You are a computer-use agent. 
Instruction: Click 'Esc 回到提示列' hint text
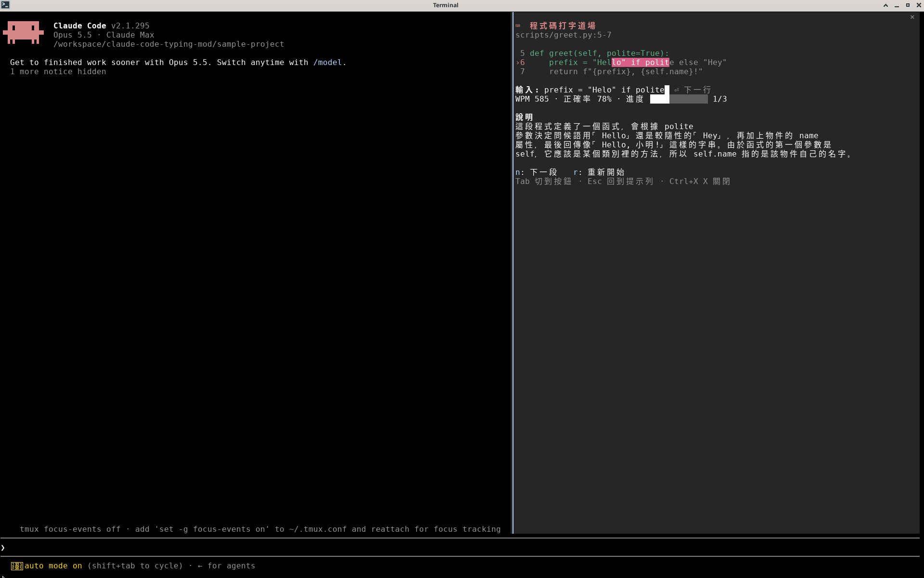point(620,182)
